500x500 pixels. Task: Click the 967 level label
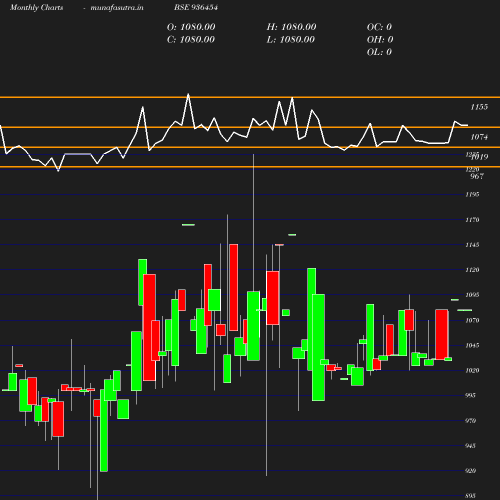click(477, 176)
